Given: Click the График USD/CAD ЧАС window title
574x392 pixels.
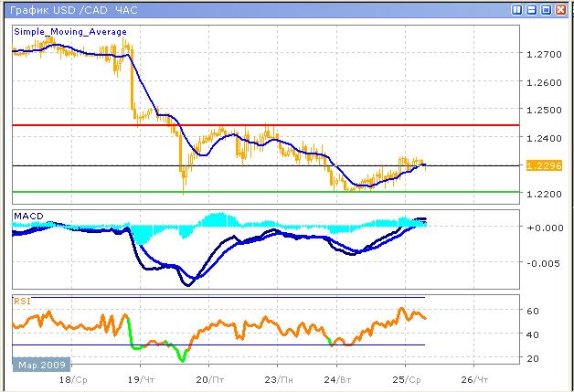Looking at the screenshot, I should pyautogui.click(x=67, y=9).
